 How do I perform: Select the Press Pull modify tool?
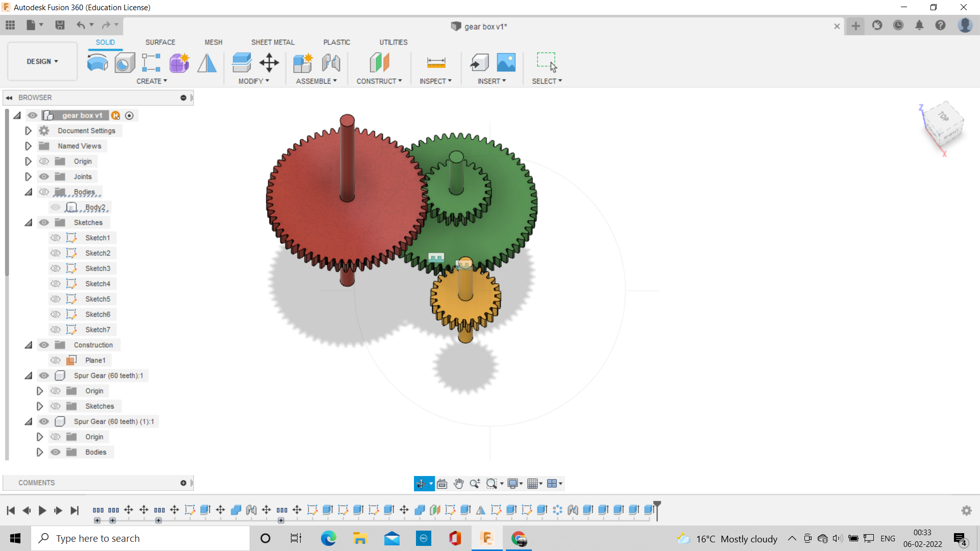[241, 63]
